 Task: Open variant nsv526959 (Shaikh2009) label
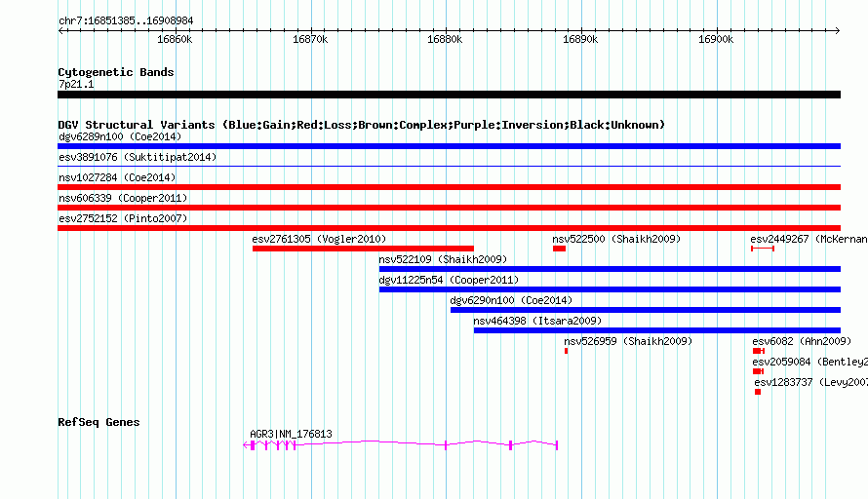(628, 341)
